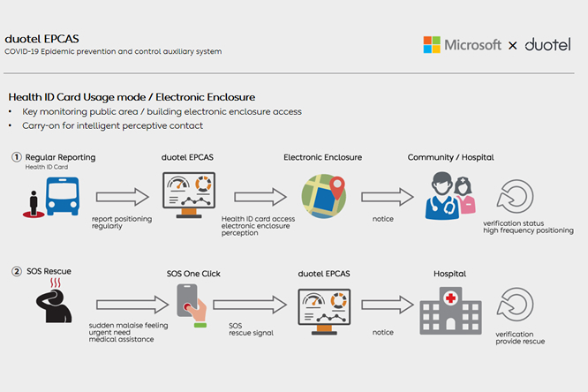Click the duotel logo at top right
This screenshot has height=392, width=588.
point(547,44)
